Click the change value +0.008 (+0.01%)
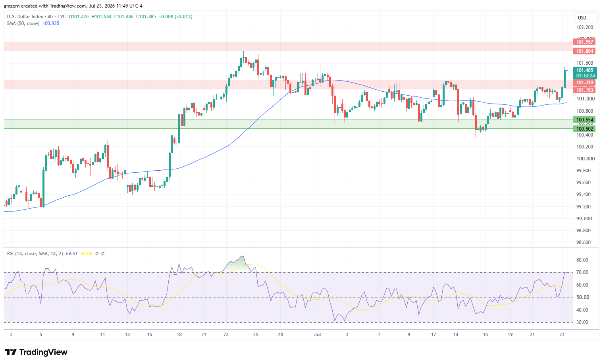Image resolution: width=603 pixels, height=364 pixels. [x=175, y=17]
